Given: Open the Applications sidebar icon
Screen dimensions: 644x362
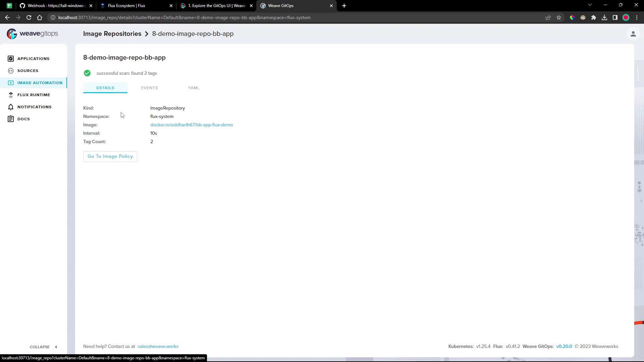Looking at the screenshot, I should pyautogui.click(x=11, y=59).
